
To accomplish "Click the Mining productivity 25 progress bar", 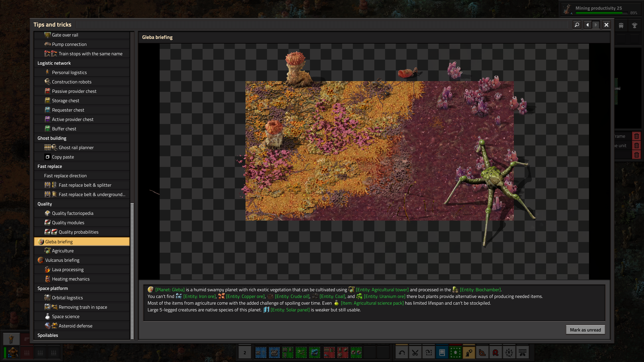I will [x=602, y=13].
